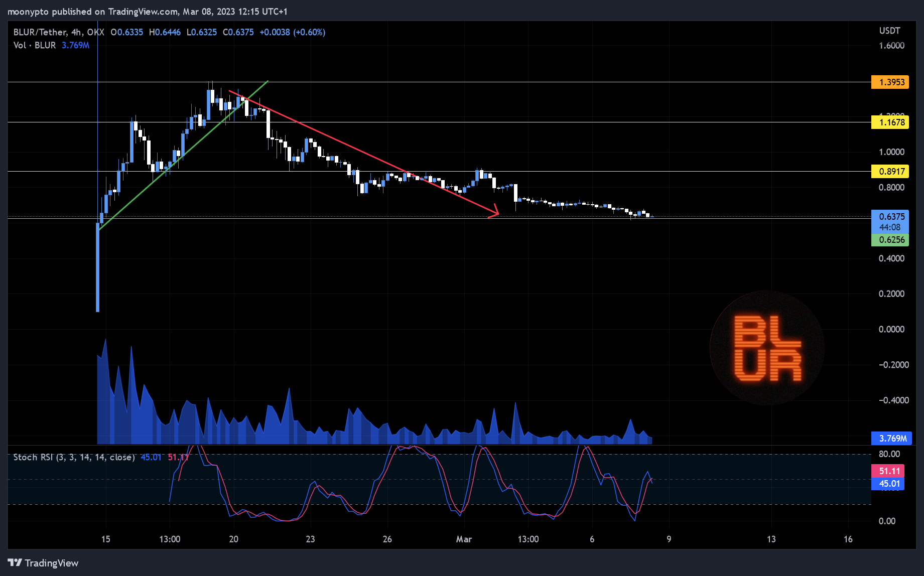Click the green ascending trendline
Image resolution: width=924 pixels, height=576 pixels.
tap(184, 155)
